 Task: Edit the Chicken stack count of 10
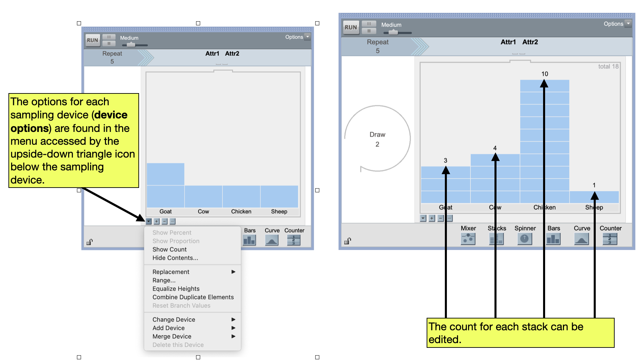(x=544, y=74)
